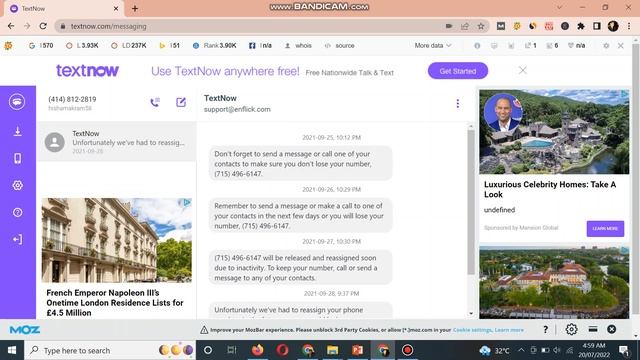Click the celebrity mansion ad image

554,132
